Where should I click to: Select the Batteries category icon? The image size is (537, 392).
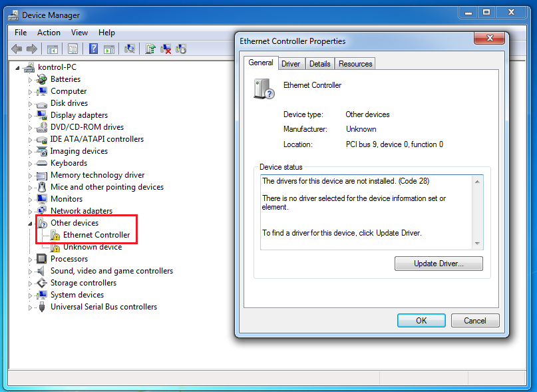pyautogui.click(x=41, y=79)
